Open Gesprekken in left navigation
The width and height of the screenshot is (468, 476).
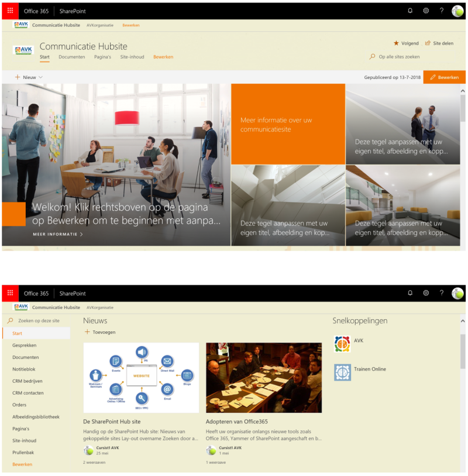point(24,345)
